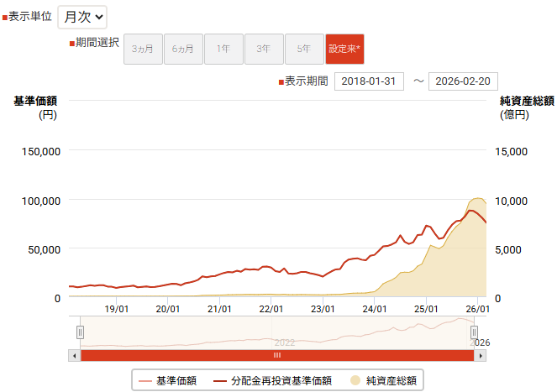Switch period to 3年
Screen dimensions: 557x392
tap(263, 49)
